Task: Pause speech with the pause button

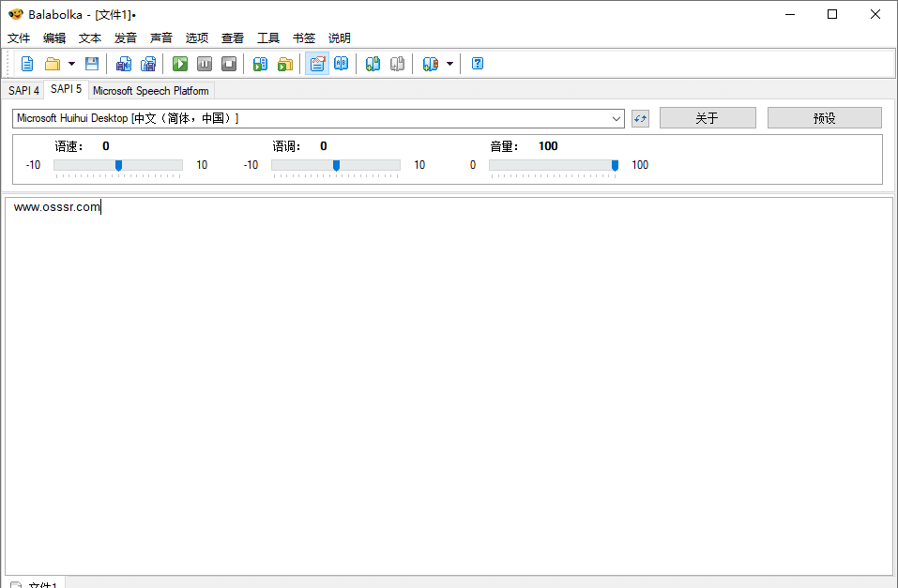Action: (205, 64)
